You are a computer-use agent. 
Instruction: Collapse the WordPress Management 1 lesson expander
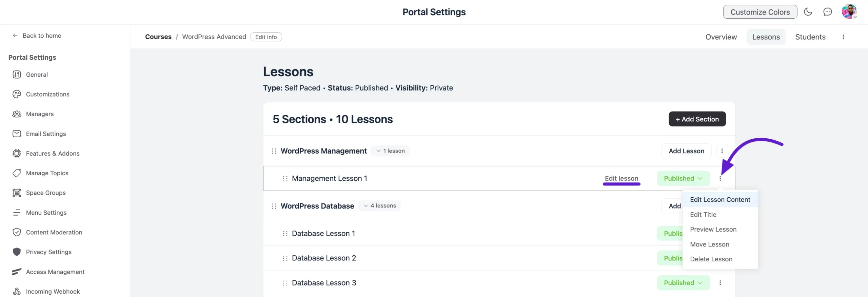(x=390, y=151)
